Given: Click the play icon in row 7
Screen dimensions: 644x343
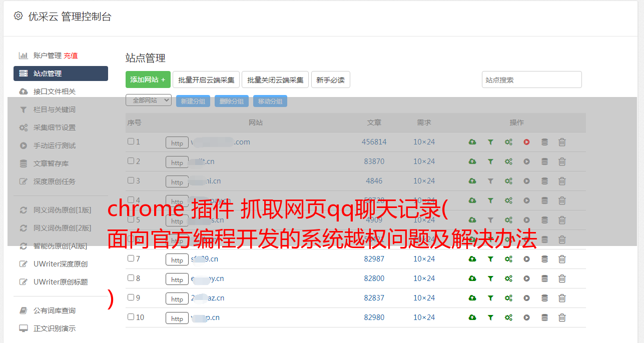Looking at the screenshot, I should pos(526,259).
